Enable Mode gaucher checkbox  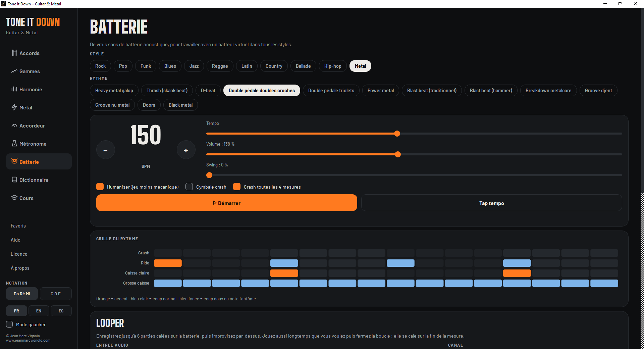pyautogui.click(x=9, y=324)
